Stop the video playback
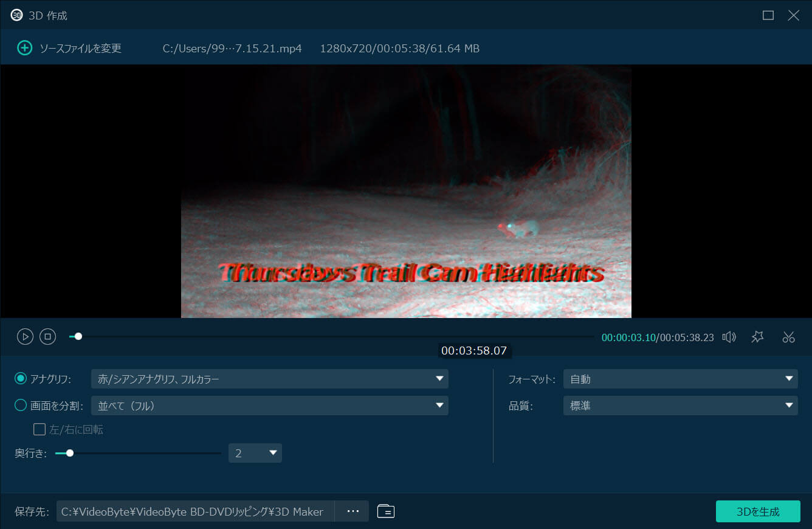This screenshot has height=529, width=812. pos(47,336)
